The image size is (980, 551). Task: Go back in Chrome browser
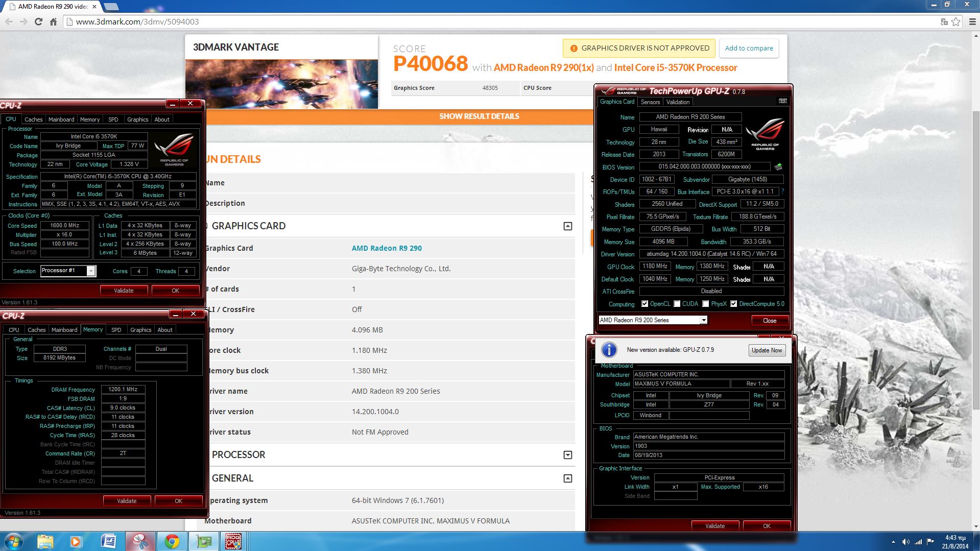[x=9, y=21]
